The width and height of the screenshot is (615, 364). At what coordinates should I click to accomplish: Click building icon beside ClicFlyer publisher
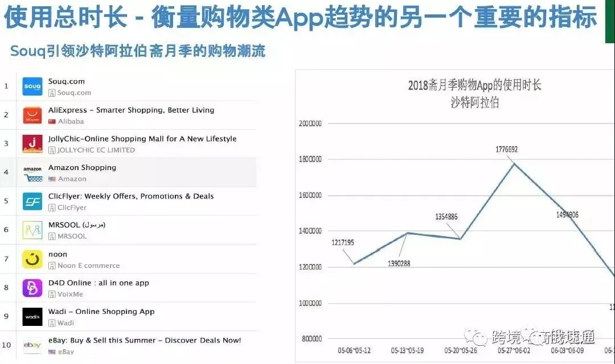tap(52, 208)
